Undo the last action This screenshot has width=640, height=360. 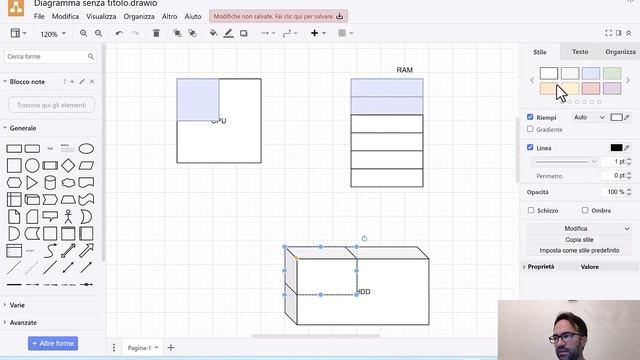coord(119,33)
